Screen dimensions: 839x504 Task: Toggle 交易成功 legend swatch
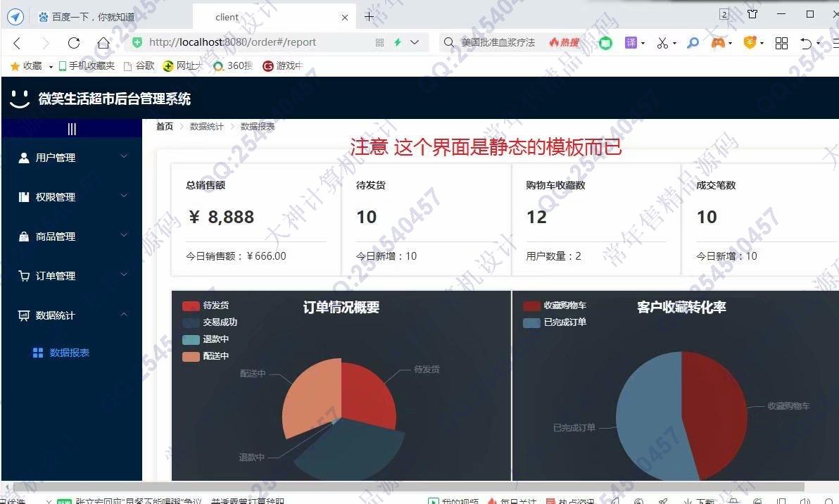click(x=191, y=322)
